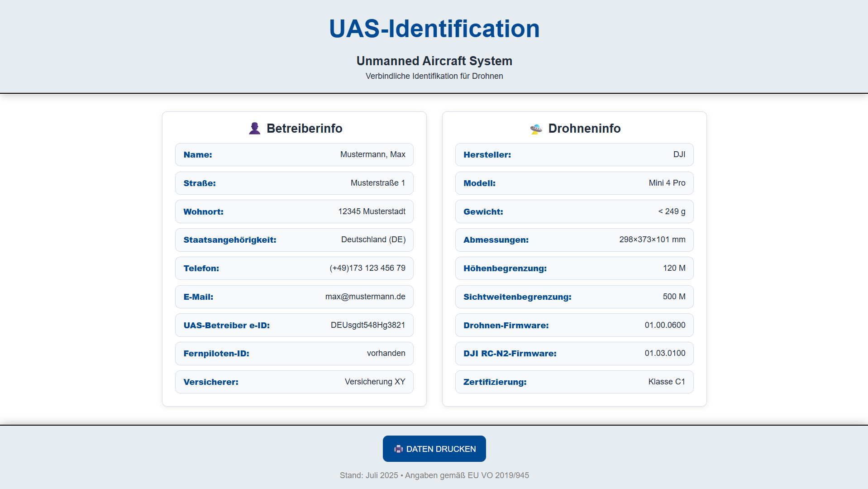Viewport: 868px width, 489px height.
Task: Click the Modell row Mini 4 Pro
Action: pyautogui.click(x=574, y=183)
